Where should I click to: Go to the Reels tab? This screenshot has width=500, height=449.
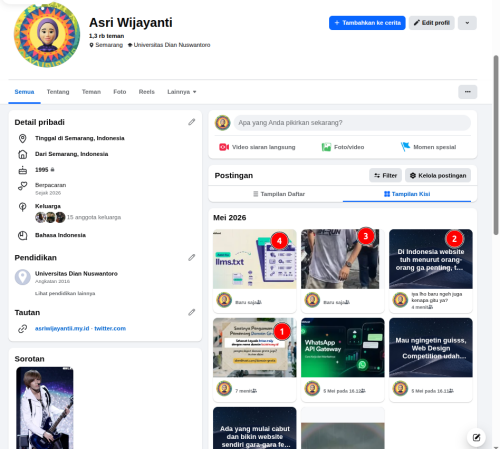point(147,92)
